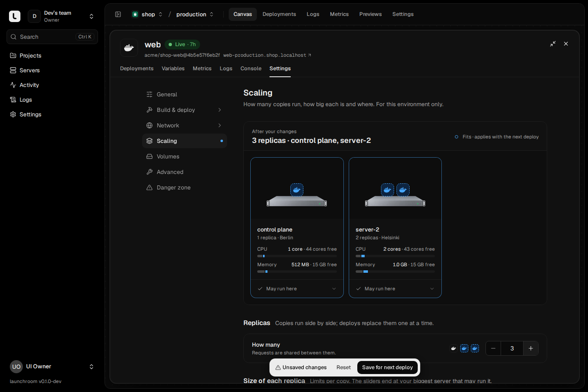The height and width of the screenshot is (392, 588).
Task: Open Logs in the left sidebar
Action: (52, 100)
